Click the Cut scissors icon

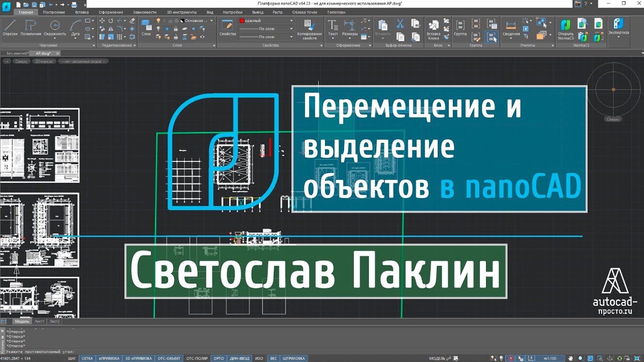point(400,23)
